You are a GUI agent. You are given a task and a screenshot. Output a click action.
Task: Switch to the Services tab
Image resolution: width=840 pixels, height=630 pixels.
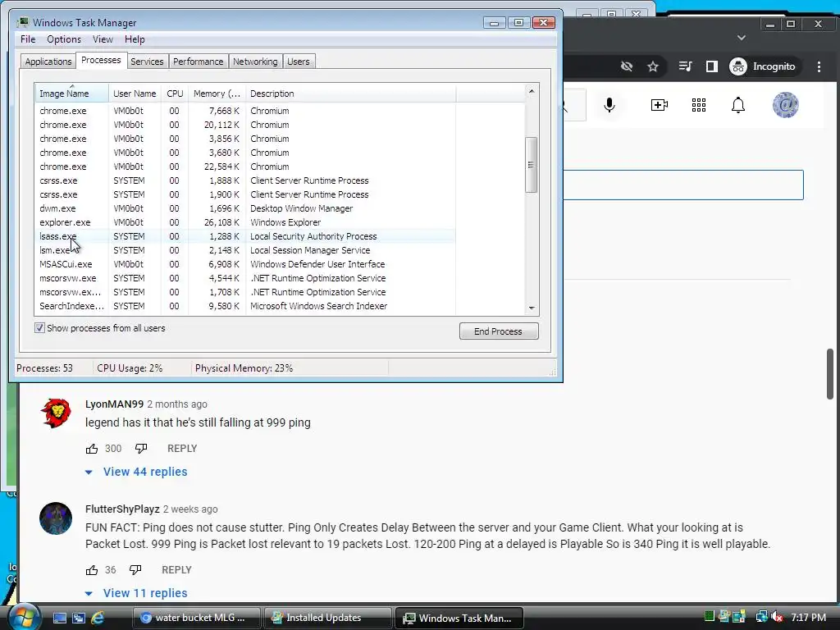147,61
